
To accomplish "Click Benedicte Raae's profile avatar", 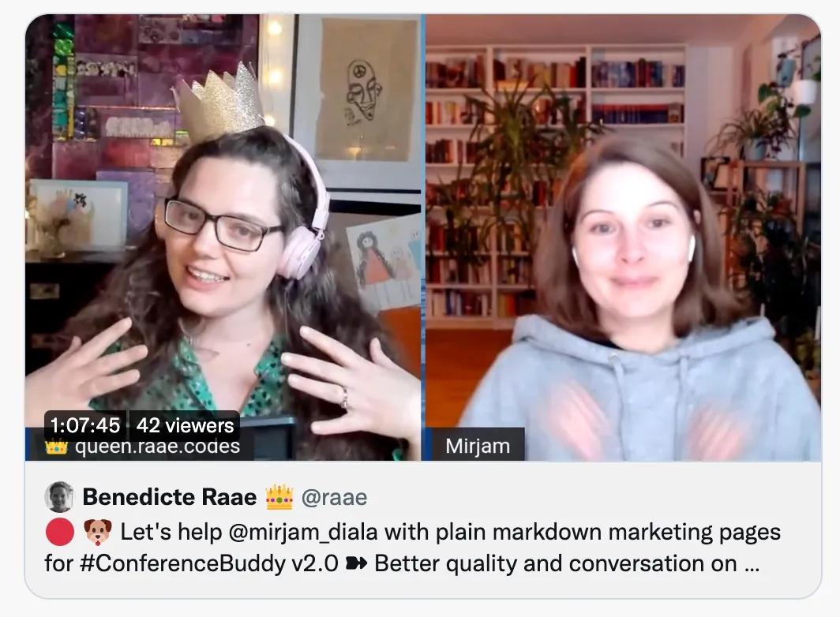I will [59, 496].
